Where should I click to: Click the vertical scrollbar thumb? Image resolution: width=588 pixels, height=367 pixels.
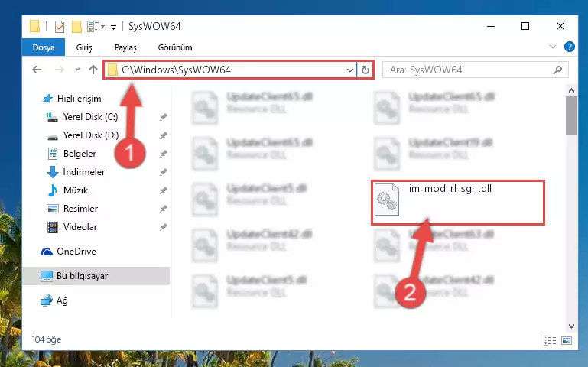pos(571,115)
